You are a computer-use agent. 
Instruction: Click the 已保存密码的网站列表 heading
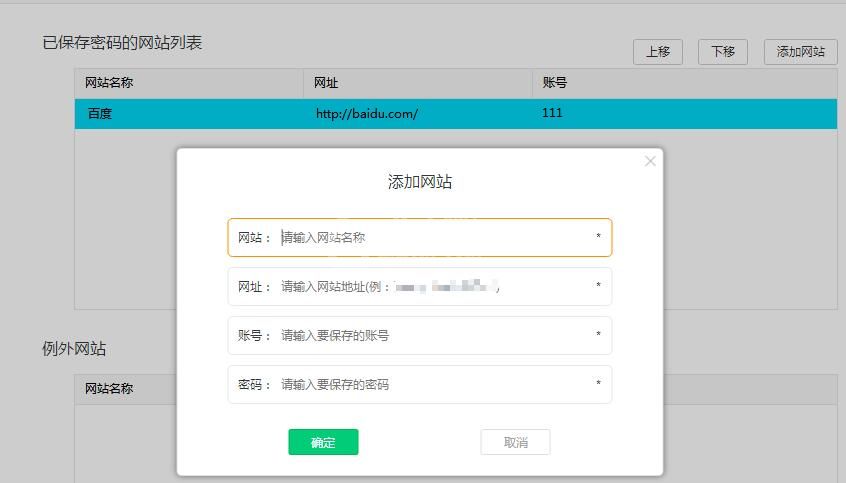pos(122,43)
